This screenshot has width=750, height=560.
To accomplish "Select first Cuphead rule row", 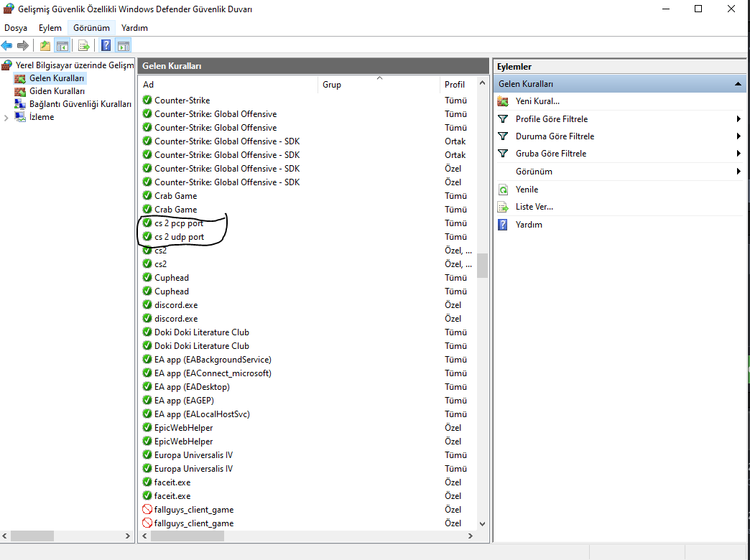I will (x=308, y=277).
